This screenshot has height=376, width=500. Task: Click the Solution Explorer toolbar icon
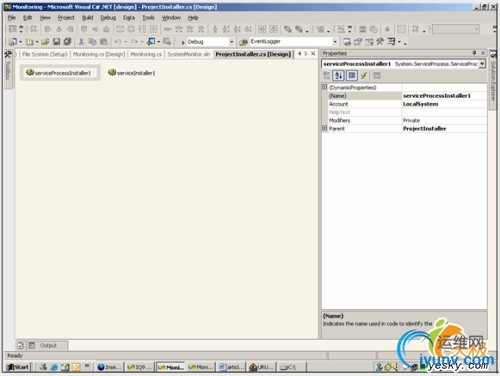[x=347, y=42]
